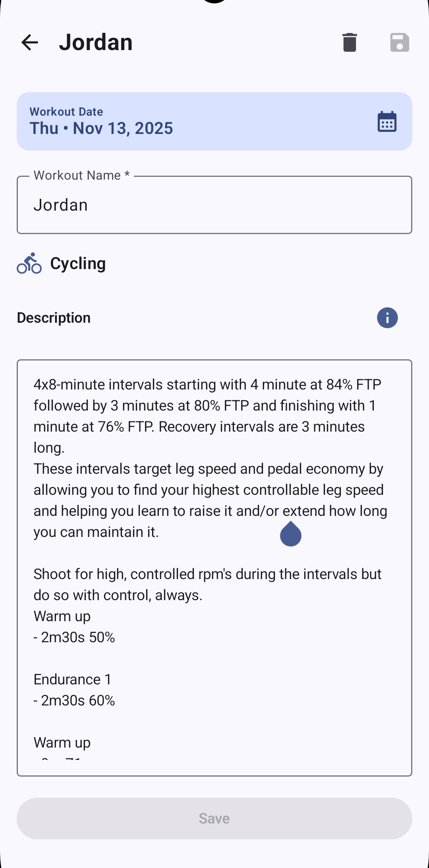The width and height of the screenshot is (429, 868).
Task: Tap the floppy disk save icon
Action: pos(400,43)
